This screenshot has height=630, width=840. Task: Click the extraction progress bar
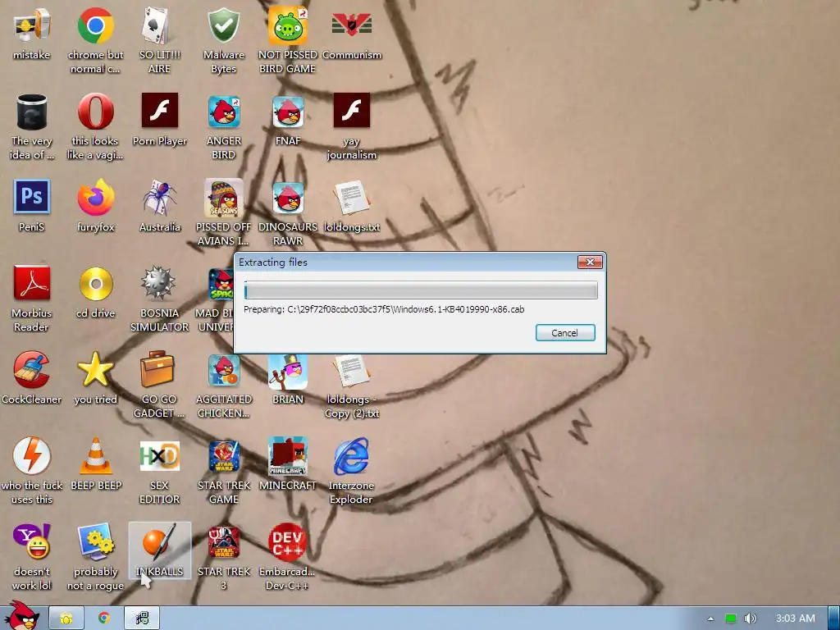pos(421,290)
